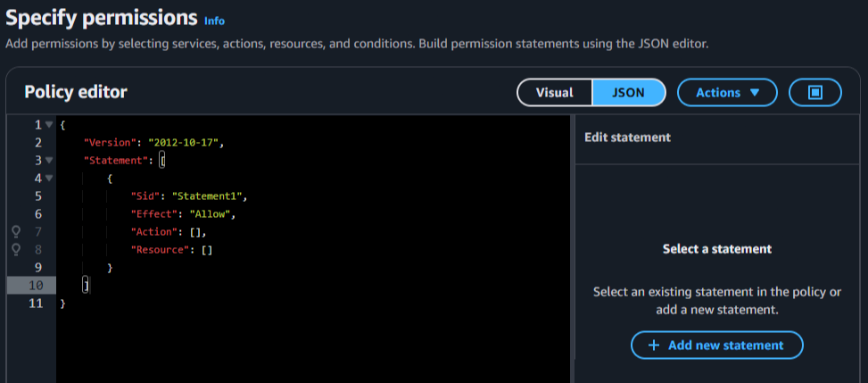Image resolution: width=868 pixels, height=383 pixels.
Task: Click the "Statement1" value
Action: [208, 196]
